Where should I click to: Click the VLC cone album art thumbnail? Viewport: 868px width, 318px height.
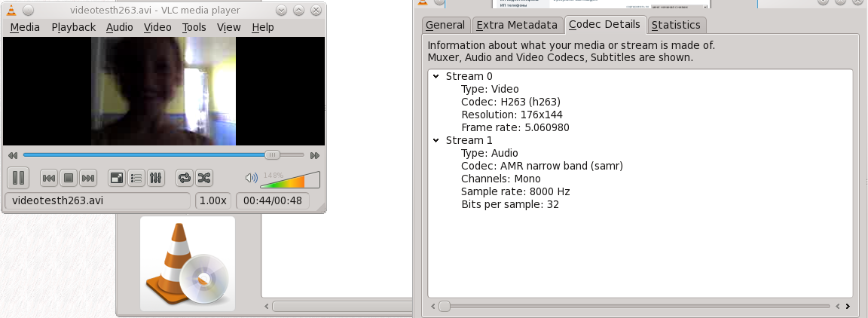coord(187,264)
